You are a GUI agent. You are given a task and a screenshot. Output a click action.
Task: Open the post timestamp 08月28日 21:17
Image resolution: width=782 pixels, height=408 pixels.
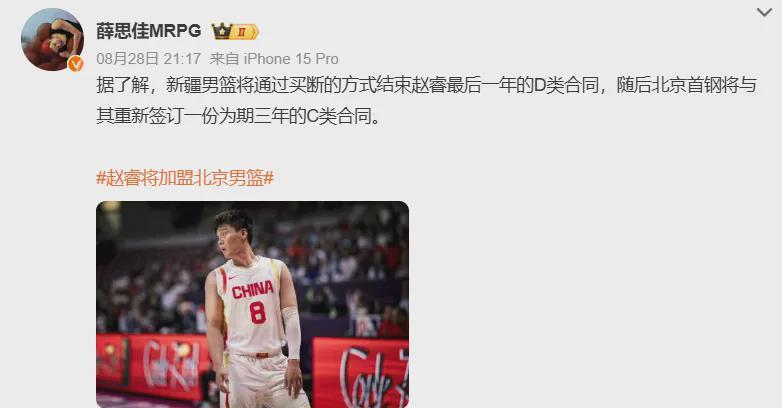click(x=149, y=59)
